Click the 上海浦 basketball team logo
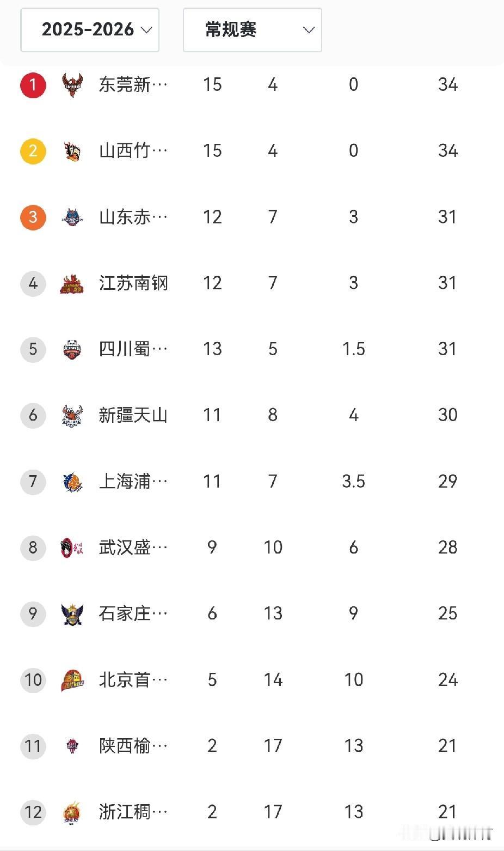This screenshot has width=504, height=851. [x=72, y=482]
